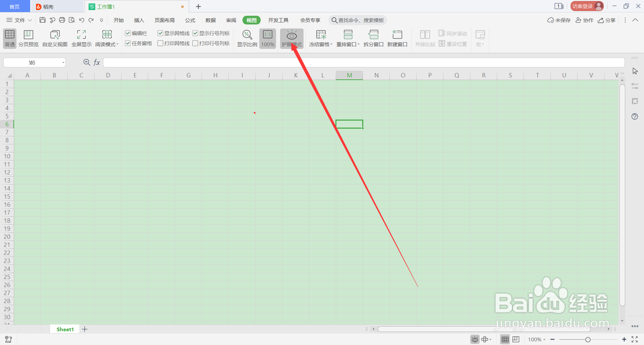Viewport: 644px width, 345px height.
Task: Reset zoom to 100% in ribbon
Action: [x=268, y=39]
